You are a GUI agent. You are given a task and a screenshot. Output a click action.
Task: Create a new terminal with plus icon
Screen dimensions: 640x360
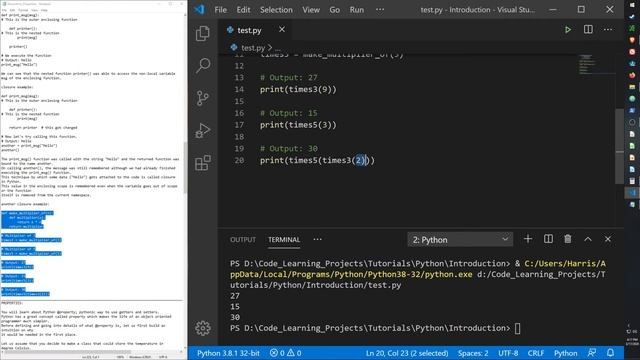pos(528,239)
